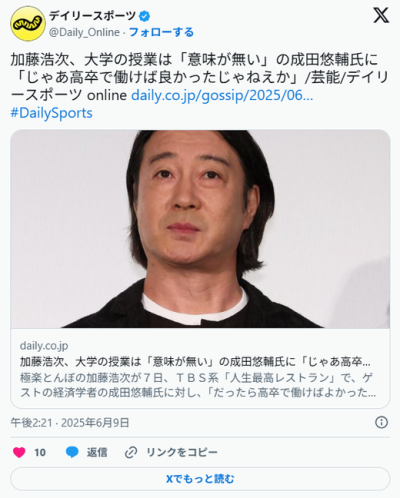The height and width of the screenshot is (498, 400).
Task: Click the Xでもっと読む button
Action: (x=200, y=479)
